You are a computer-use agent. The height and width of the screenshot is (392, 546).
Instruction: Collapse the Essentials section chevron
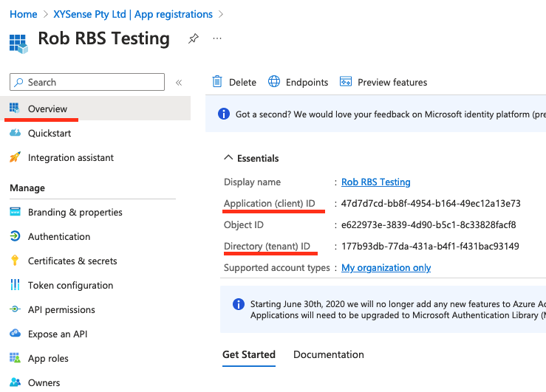(228, 157)
